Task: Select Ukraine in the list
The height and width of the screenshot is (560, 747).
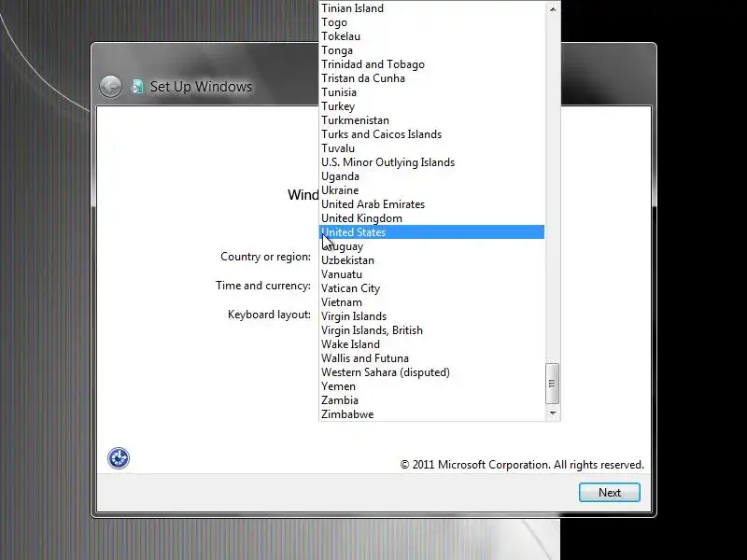Action: coord(431,190)
